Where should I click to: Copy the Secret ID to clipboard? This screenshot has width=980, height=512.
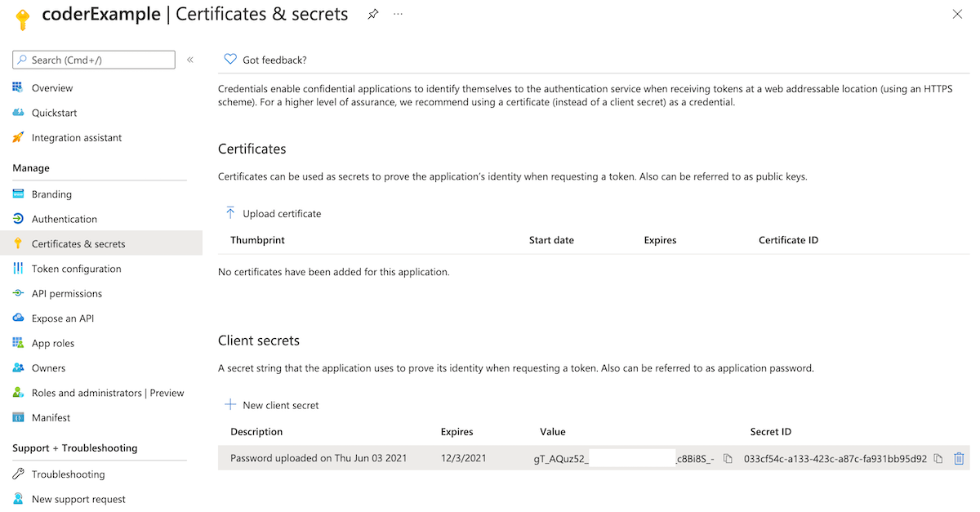pos(938,459)
